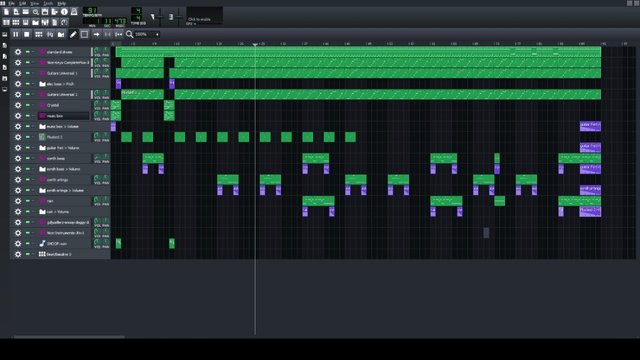
Task: Click the tempo BPM display showing 91
Action: pos(90,10)
